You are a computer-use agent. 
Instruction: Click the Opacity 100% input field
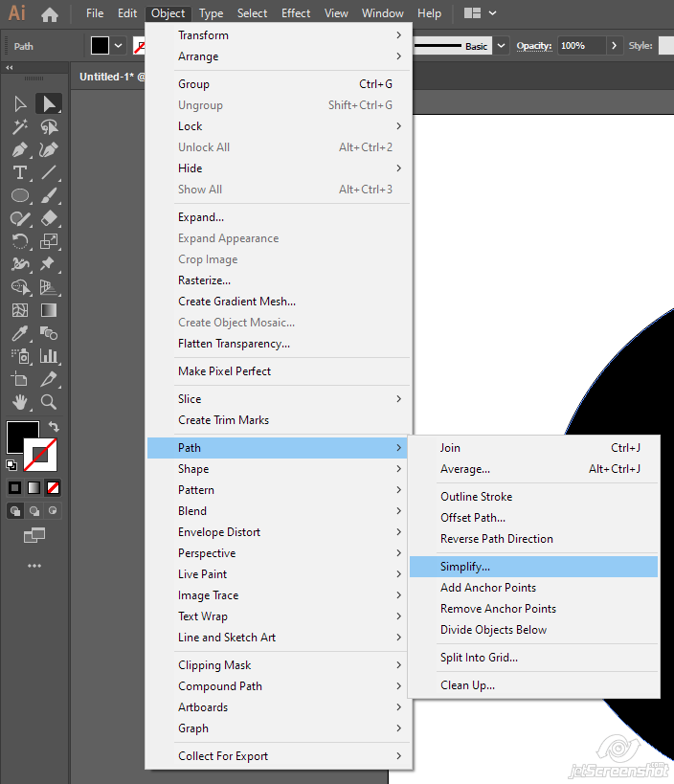[x=581, y=46]
